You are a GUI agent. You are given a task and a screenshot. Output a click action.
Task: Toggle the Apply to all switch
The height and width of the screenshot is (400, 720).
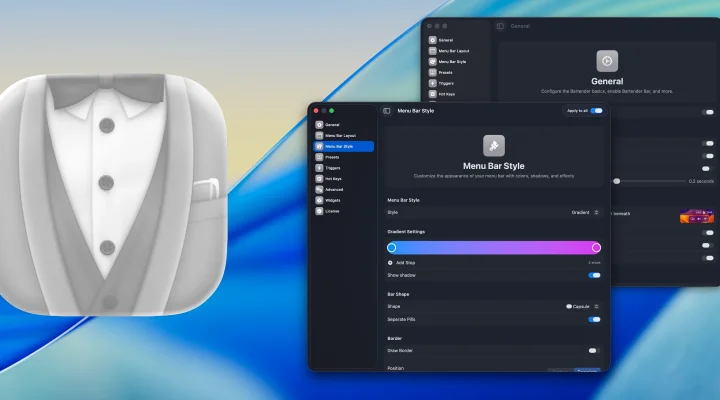click(x=596, y=111)
